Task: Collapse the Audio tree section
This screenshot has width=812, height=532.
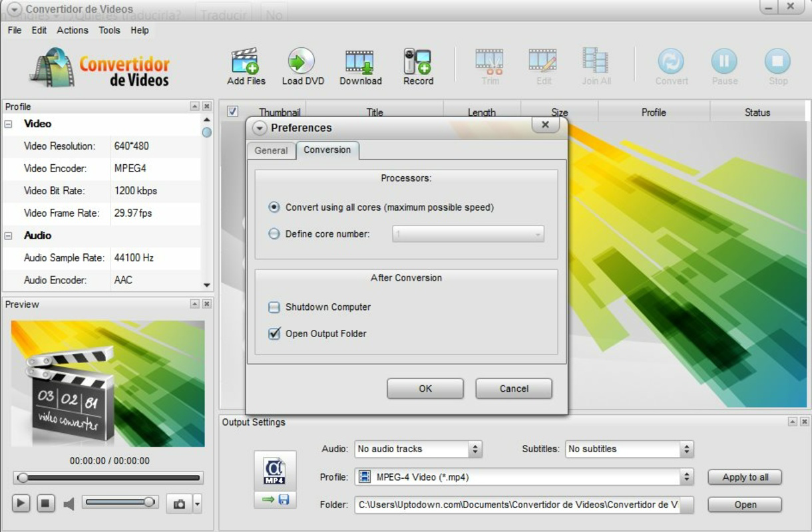Action: pos(8,235)
